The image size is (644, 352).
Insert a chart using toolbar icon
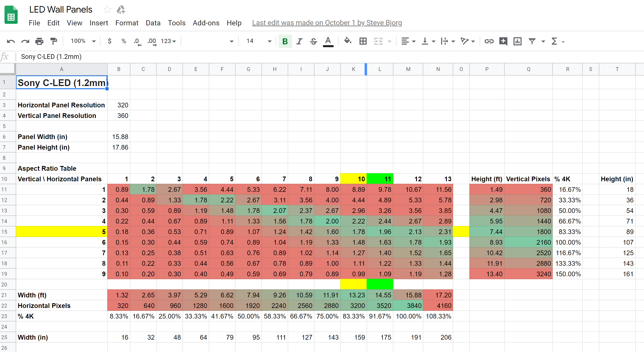pos(517,41)
